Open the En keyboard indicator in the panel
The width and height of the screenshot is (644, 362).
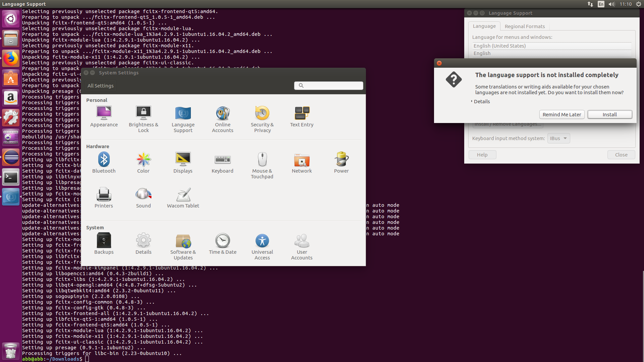click(x=600, y=4)
